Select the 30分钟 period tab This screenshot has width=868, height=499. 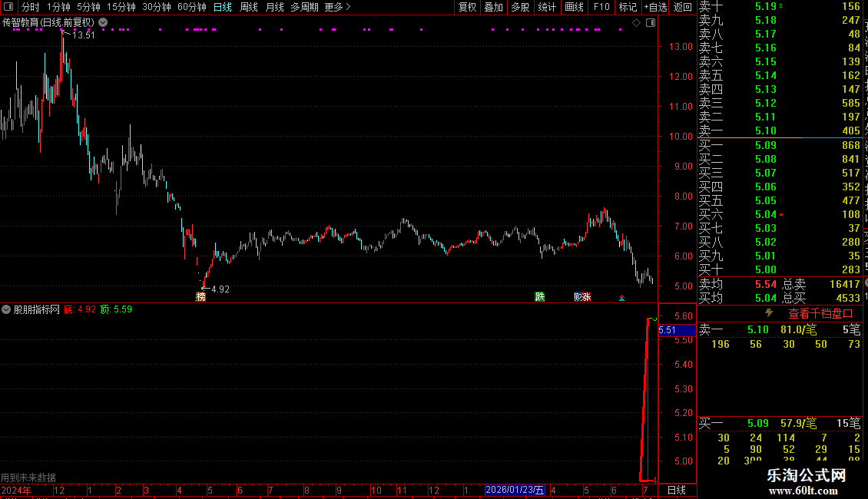[x=157, y=7]
